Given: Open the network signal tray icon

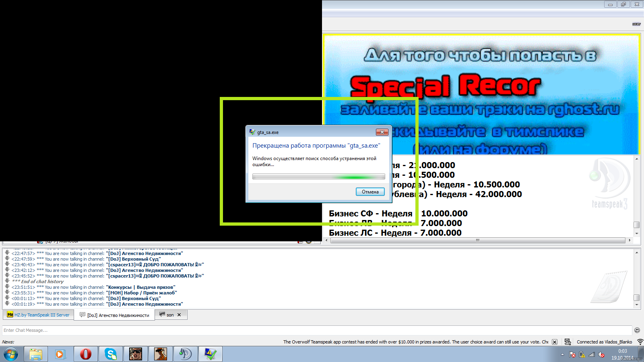Looking at the screenshot, I should click(x=592, y=354).
